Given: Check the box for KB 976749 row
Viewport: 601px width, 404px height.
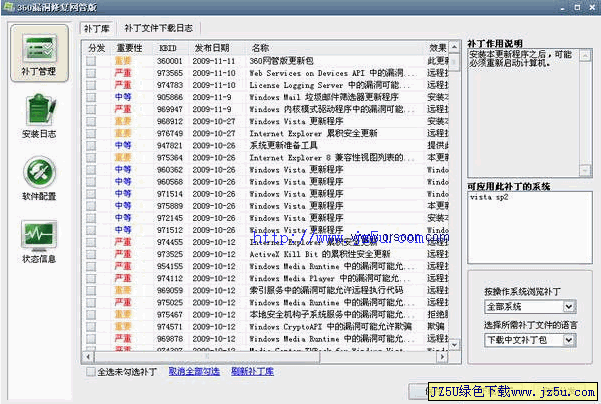Looking at the screenshot, I should [x=91, y=133].
